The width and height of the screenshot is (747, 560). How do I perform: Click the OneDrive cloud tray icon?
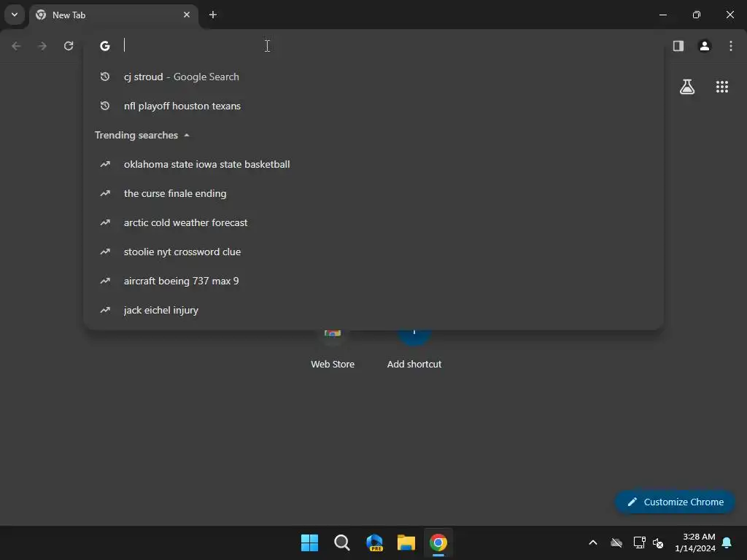point(616,542)
